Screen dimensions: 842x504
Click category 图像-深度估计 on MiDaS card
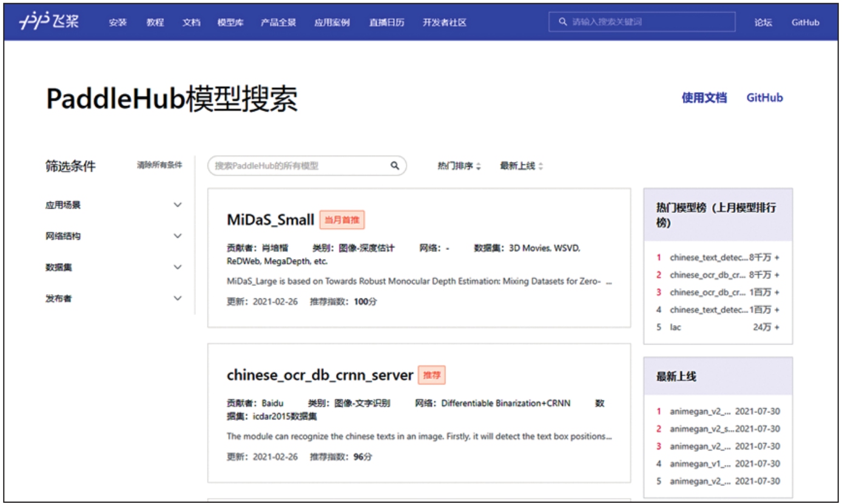point(366,248)
